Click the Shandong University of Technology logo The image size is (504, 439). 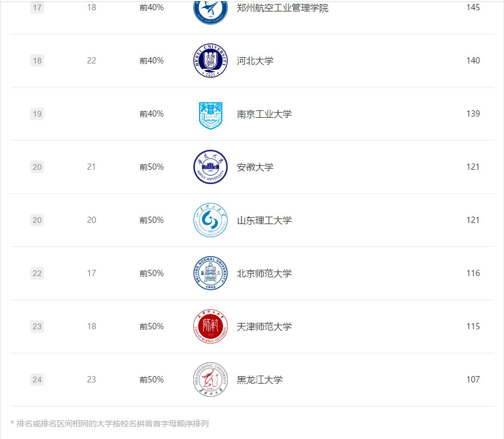point(210,220)
